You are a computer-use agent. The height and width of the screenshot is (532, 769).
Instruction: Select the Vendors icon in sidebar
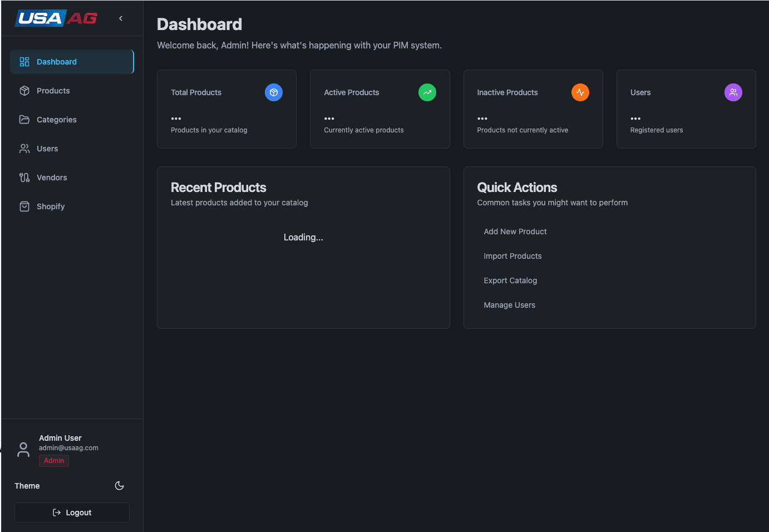pos(24,177)
